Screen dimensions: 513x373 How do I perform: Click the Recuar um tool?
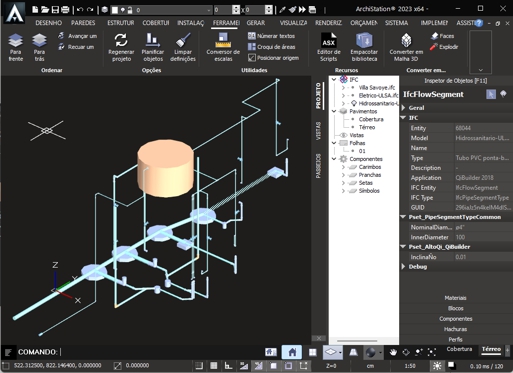[x=76, y=47]
